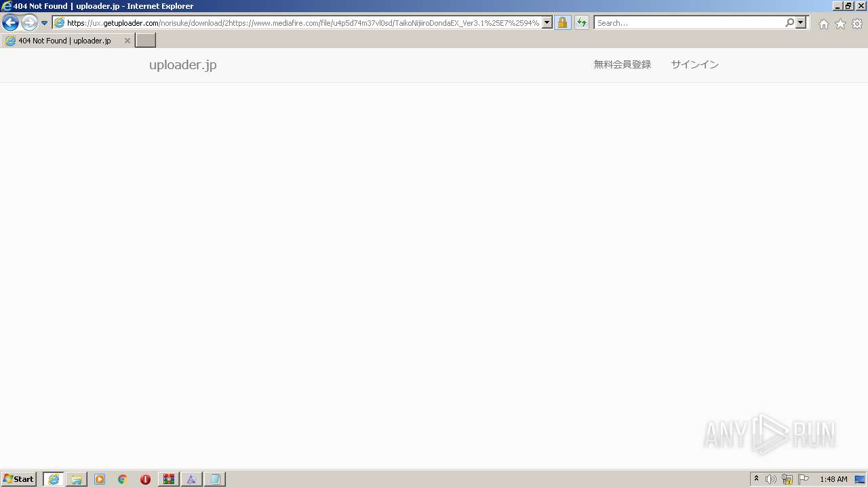Open the Windows Start menu
Screen dimensions: 868x488
[18, 479]
